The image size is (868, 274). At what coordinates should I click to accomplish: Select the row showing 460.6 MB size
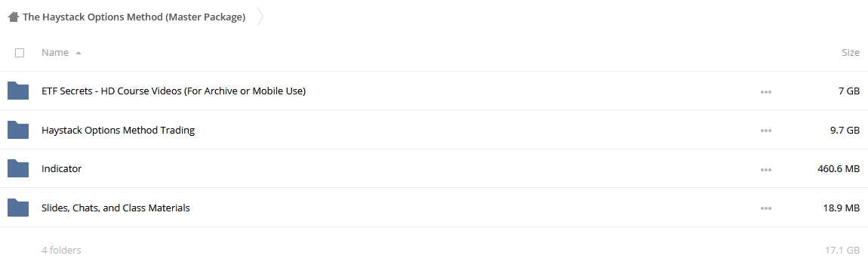434,169
